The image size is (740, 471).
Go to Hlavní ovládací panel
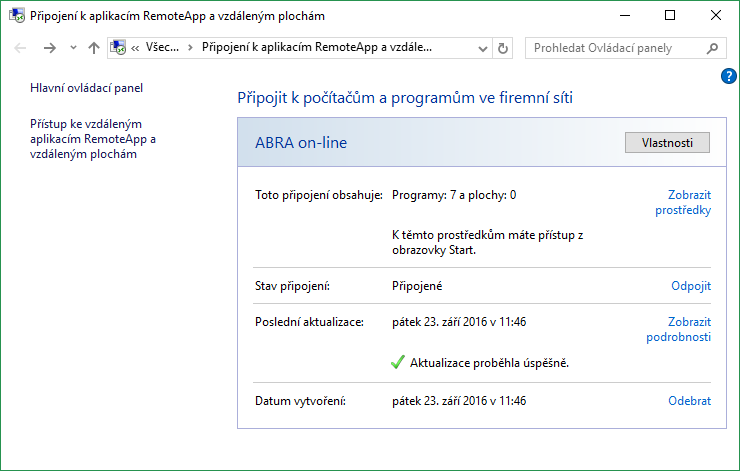(x=87, y=88)
